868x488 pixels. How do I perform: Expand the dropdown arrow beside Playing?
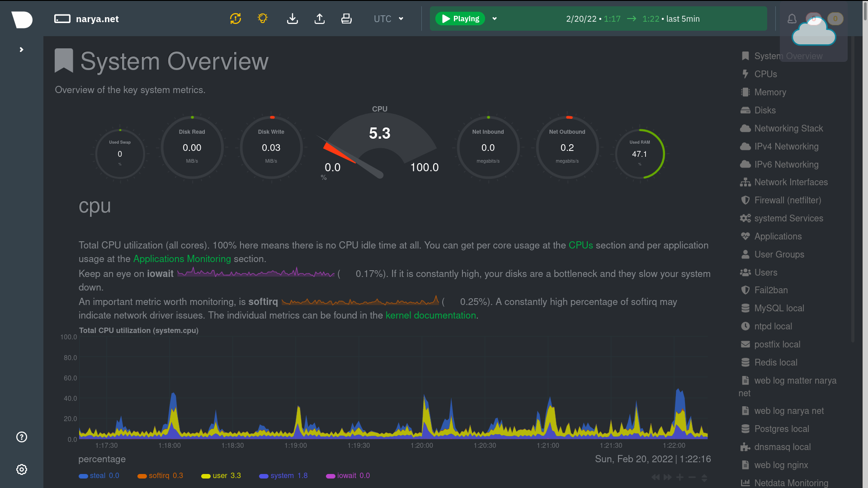(x=495, y=19)
